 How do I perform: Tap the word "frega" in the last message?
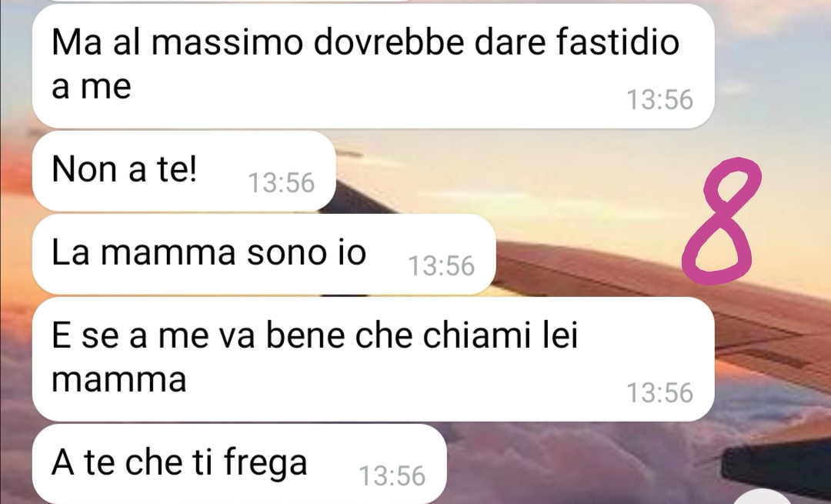click(x=265, y=464)
